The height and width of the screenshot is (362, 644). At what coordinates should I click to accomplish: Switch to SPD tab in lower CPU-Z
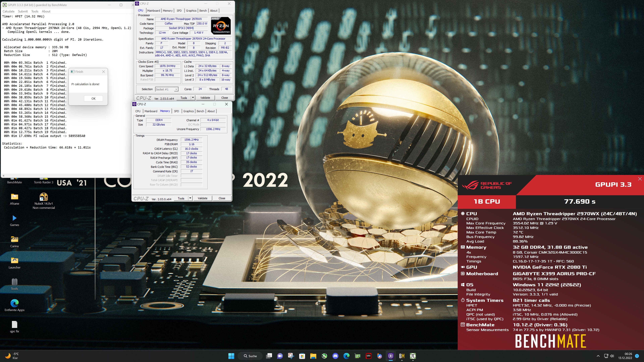[x=176, y=111]
